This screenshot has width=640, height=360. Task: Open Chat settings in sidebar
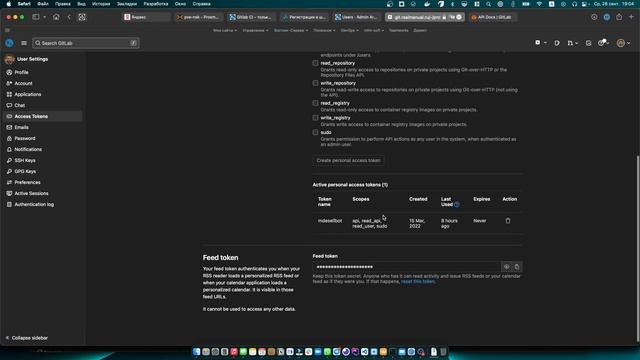pos(20,105)
